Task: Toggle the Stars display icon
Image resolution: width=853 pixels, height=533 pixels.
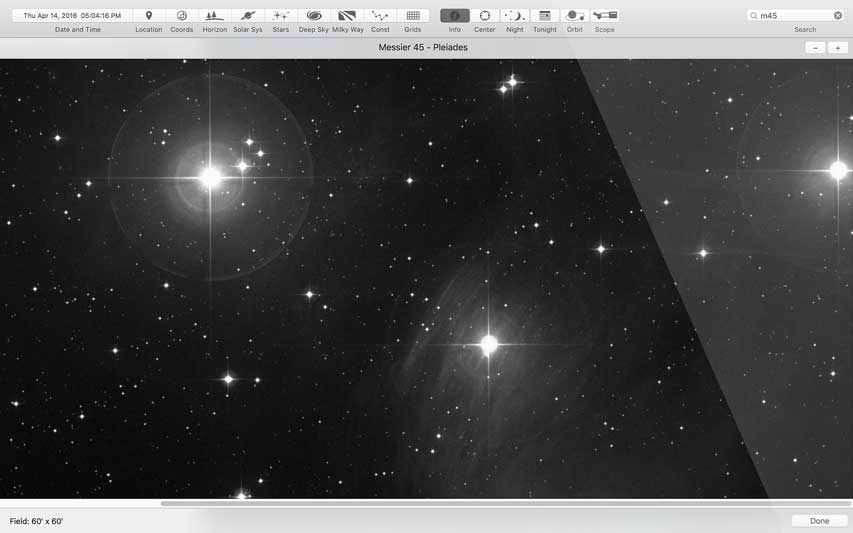Action: pos(281,16)
